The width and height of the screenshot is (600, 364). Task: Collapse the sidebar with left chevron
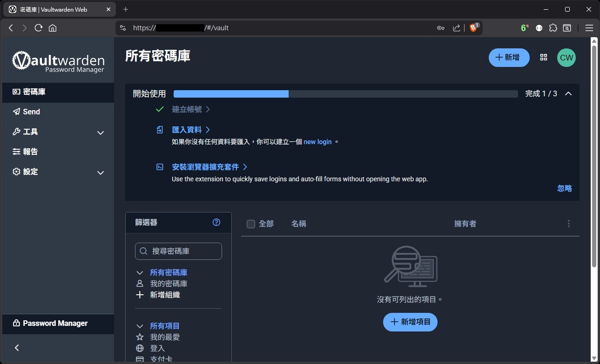pos(17,348)
